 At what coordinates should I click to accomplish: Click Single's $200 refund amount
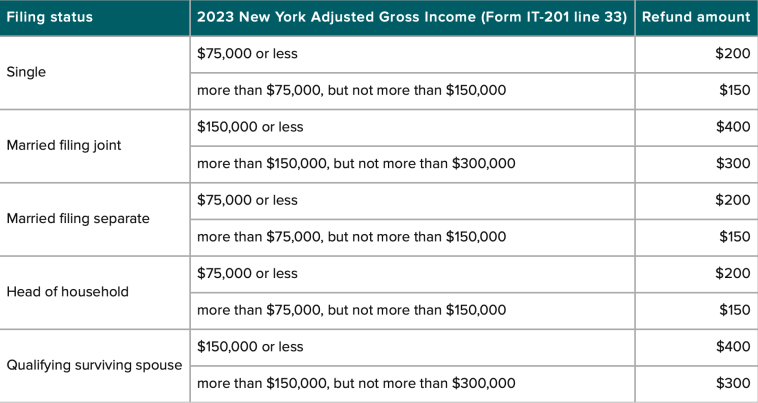tap(732, 54)
